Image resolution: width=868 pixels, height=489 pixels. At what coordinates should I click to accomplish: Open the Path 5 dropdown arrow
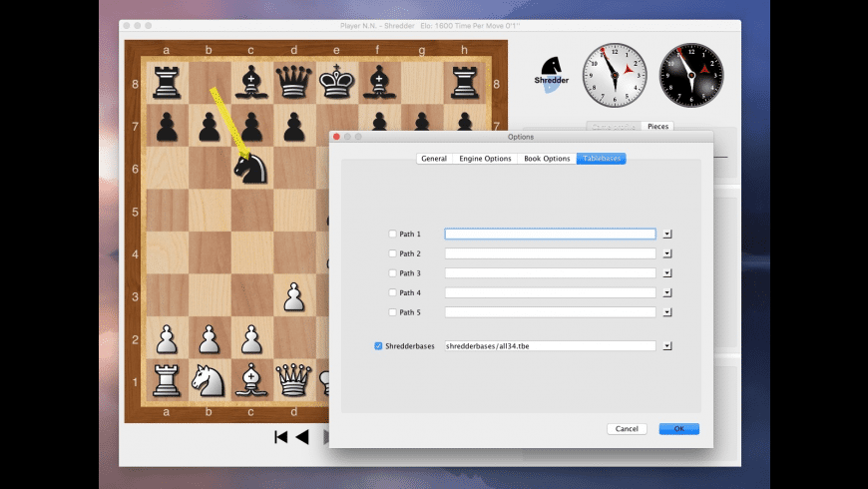(x=667, y=313)
